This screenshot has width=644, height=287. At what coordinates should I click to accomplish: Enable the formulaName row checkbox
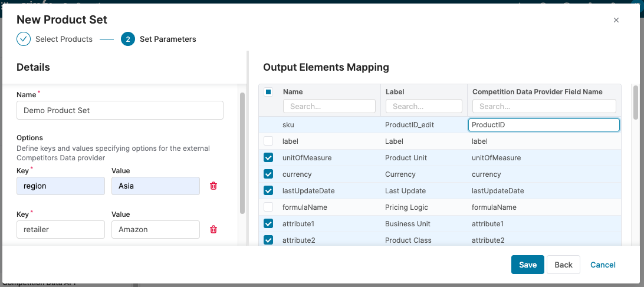pos(268,207)
